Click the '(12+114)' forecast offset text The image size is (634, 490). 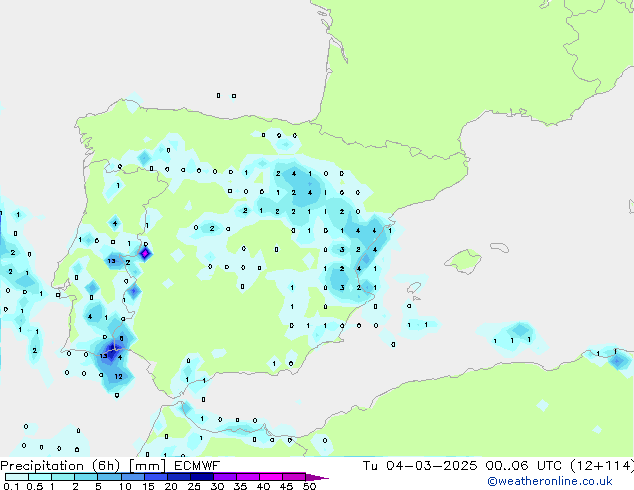pyautogui.click(x=602, y=466)
